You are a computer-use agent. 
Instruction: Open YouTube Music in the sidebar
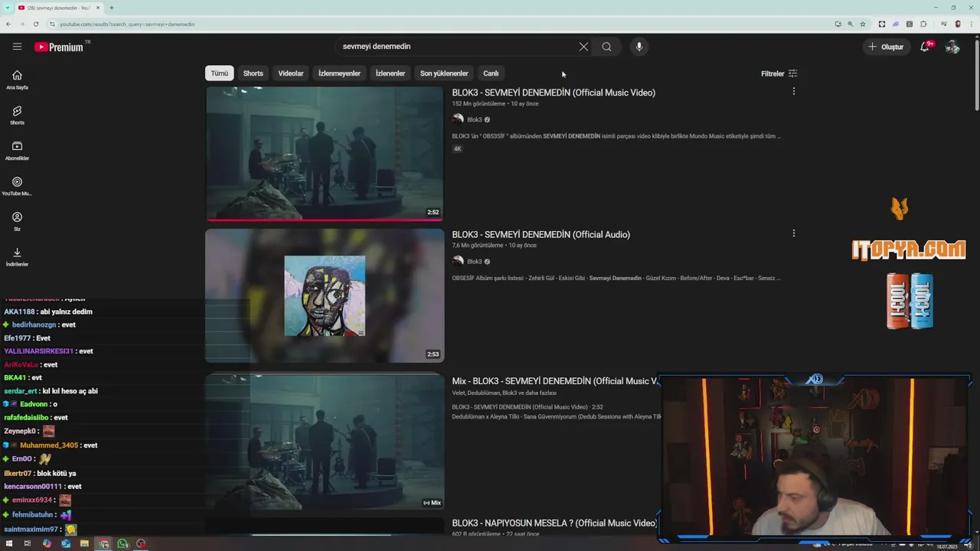click(x=17, y=186)
